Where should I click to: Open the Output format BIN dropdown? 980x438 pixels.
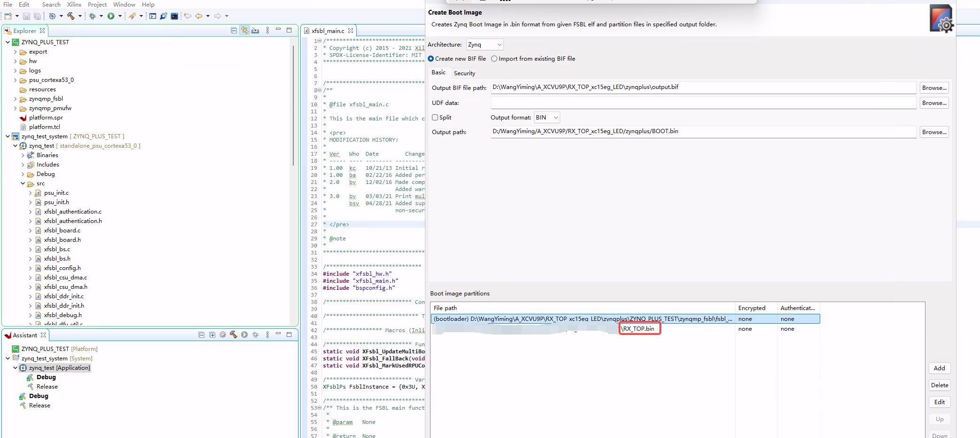point(547,118)
